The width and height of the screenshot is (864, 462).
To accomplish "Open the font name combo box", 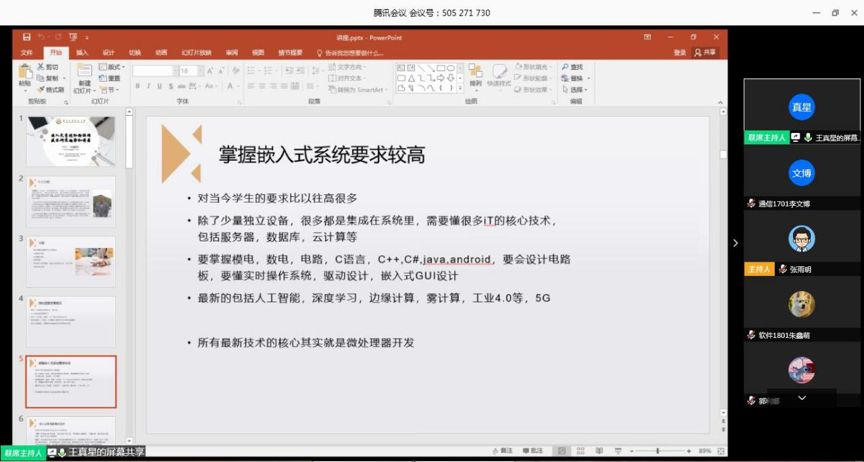I will pyautogui.click(x=154, y=71).
